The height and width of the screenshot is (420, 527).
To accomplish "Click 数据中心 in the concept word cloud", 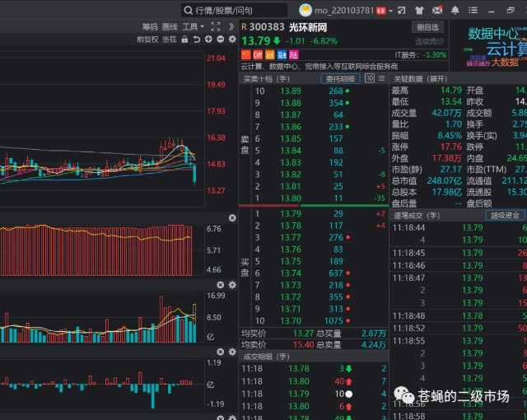I will [493, 33].
